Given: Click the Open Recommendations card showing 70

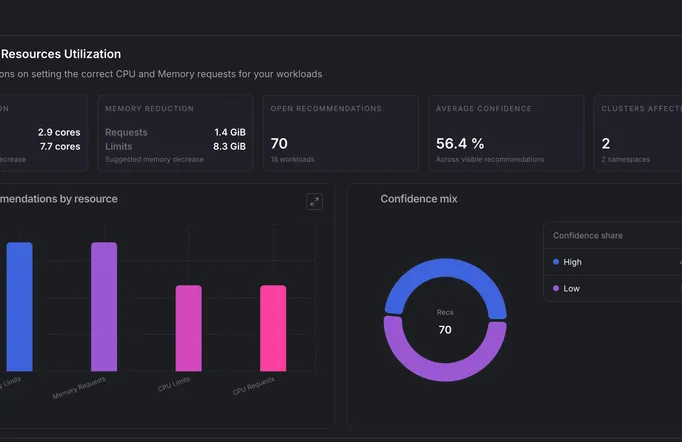Looking at the screenshot, I should 341,133.
